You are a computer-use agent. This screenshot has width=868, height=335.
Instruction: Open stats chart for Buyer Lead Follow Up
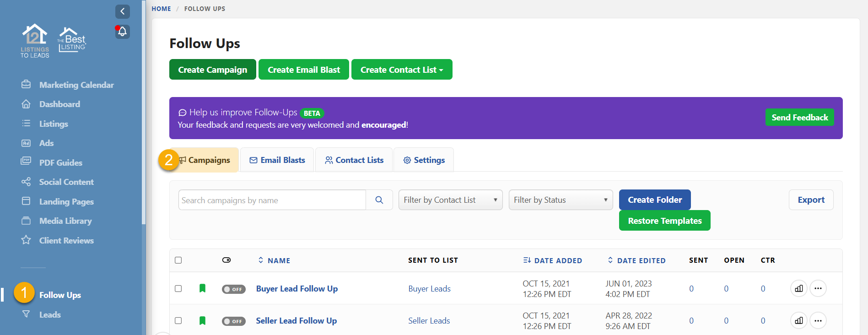click(798, 288)
